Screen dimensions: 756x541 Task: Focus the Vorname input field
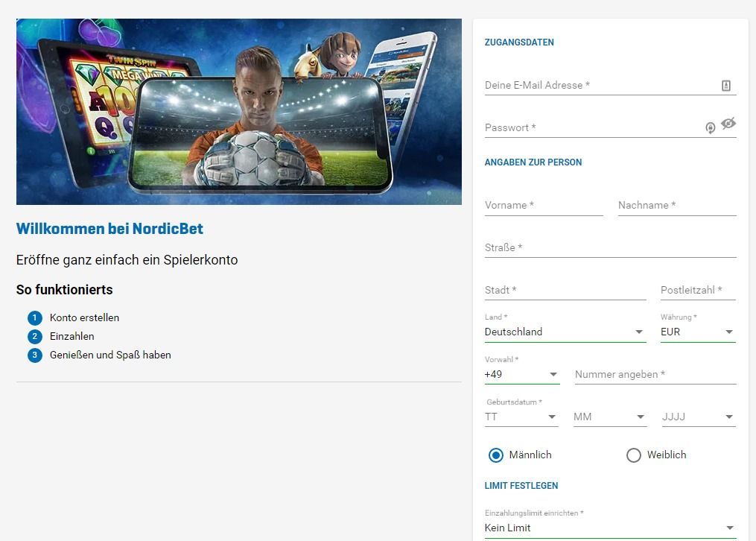[x=544, y=206]
